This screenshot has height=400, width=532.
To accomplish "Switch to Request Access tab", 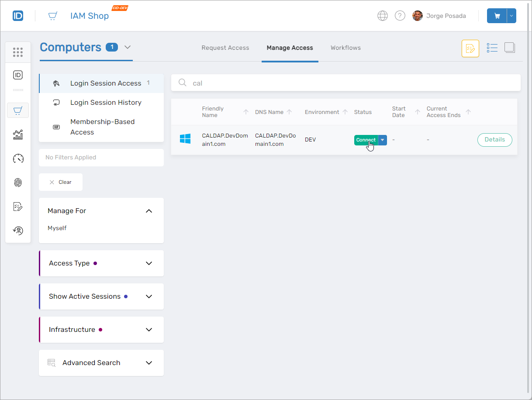I will tap(225, 48).
